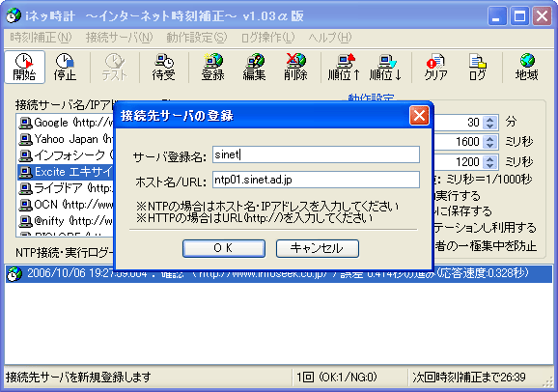558x392 pixels.
Task: Select the 2006/10/06 log entry row
Action: coord(279,274)
